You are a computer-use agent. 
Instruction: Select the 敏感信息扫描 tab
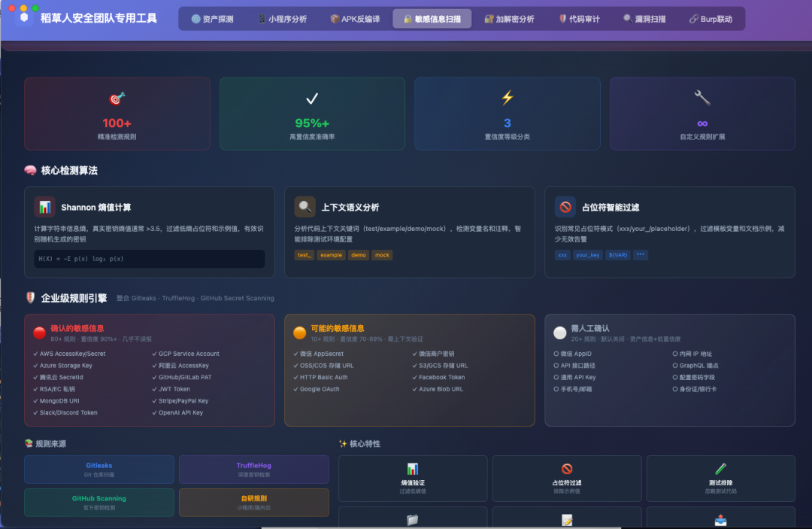pyautogui.click(x=432, y=19)
